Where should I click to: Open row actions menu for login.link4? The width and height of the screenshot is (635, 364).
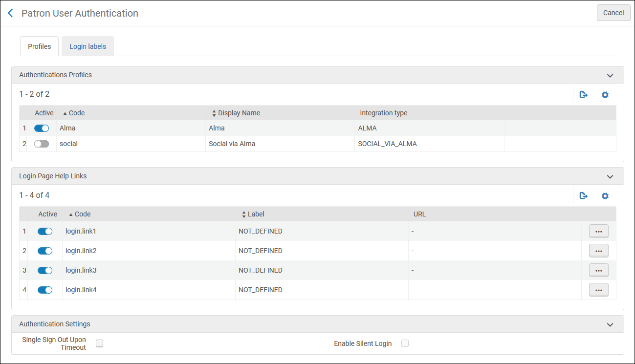(599, 290)
